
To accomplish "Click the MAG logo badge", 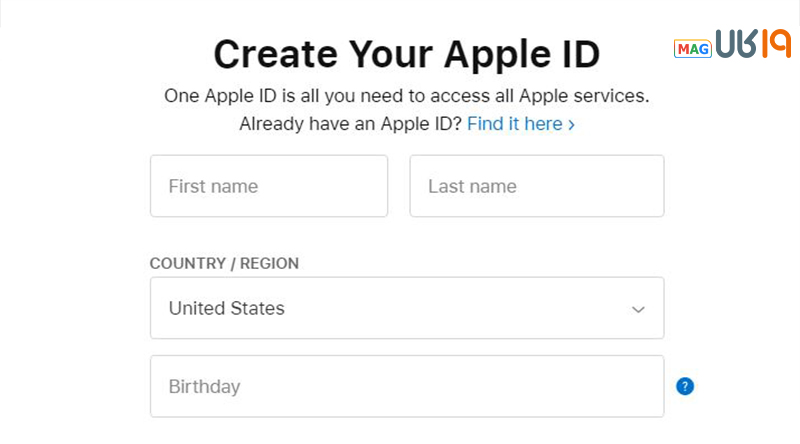I will [x=692, y=48].
